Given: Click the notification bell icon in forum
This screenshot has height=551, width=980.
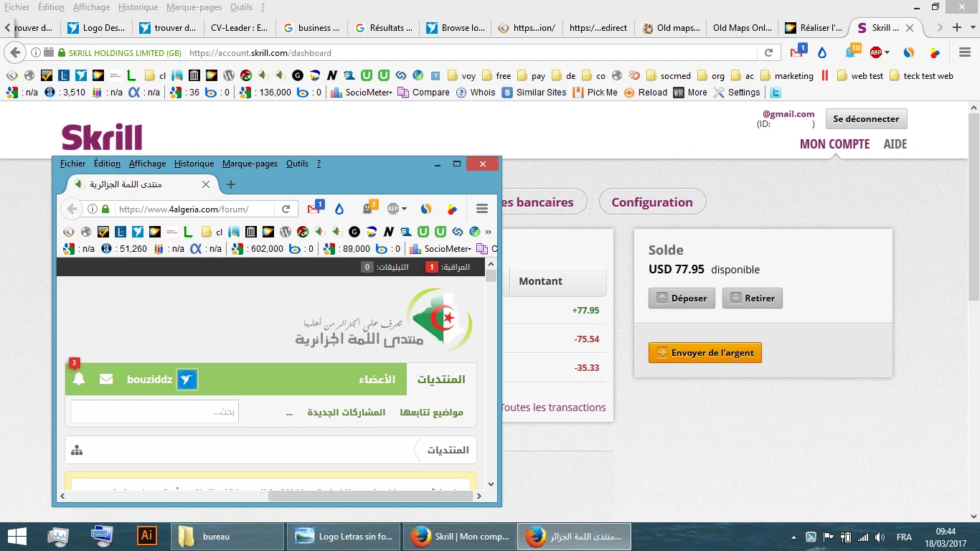Looking at the screenshot, I should (x=79, y=379).
